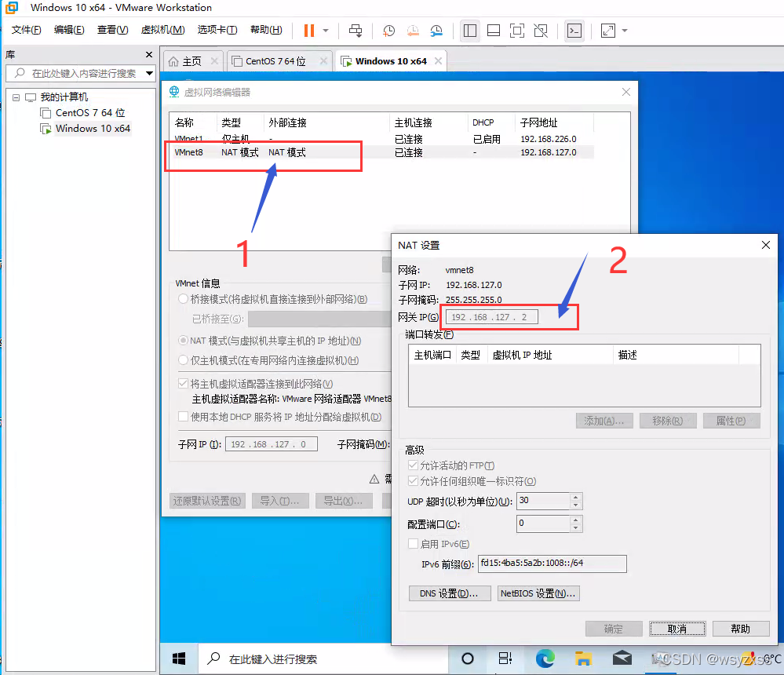Open Microsoft Edge from guest taskbar
Image resolution: width=784 pixels, height=675 pixels.
pos(545,659)
